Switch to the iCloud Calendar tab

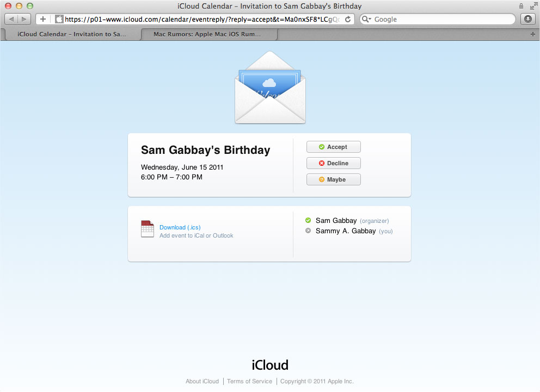coord(72,34)
